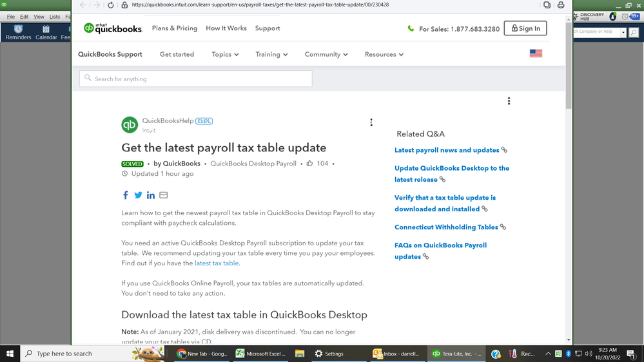Click the Intuit QuickBooks logo
The image size is (644, 362).
point(113,28)
